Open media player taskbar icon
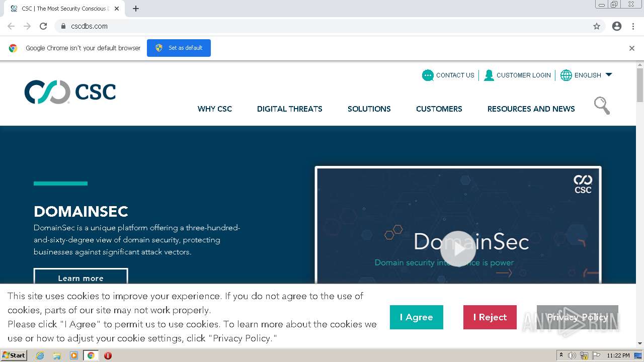Image resolution: width=644 pixels, height=362 pixels. tap(74, 355)
